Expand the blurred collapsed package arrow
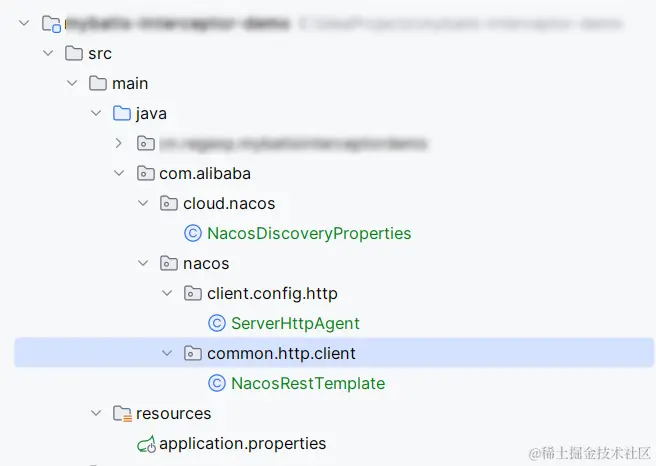 coord(120,144)
